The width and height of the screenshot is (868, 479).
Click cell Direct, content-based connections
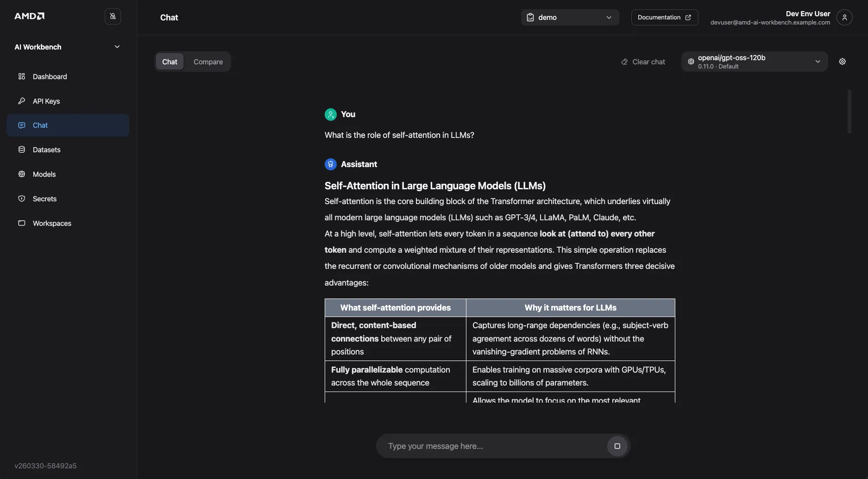click(x=395, y=339)
